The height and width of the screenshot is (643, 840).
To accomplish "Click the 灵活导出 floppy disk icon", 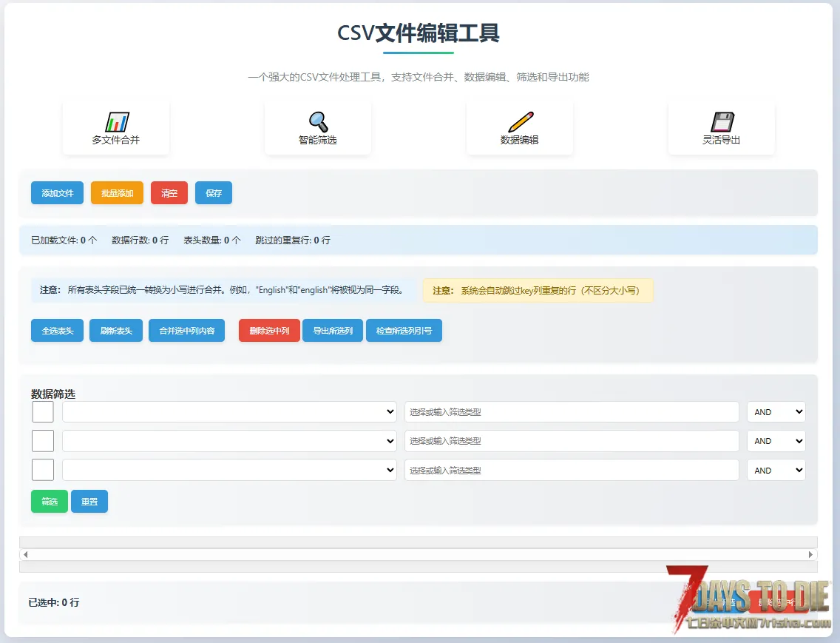I will coord(722,122).
